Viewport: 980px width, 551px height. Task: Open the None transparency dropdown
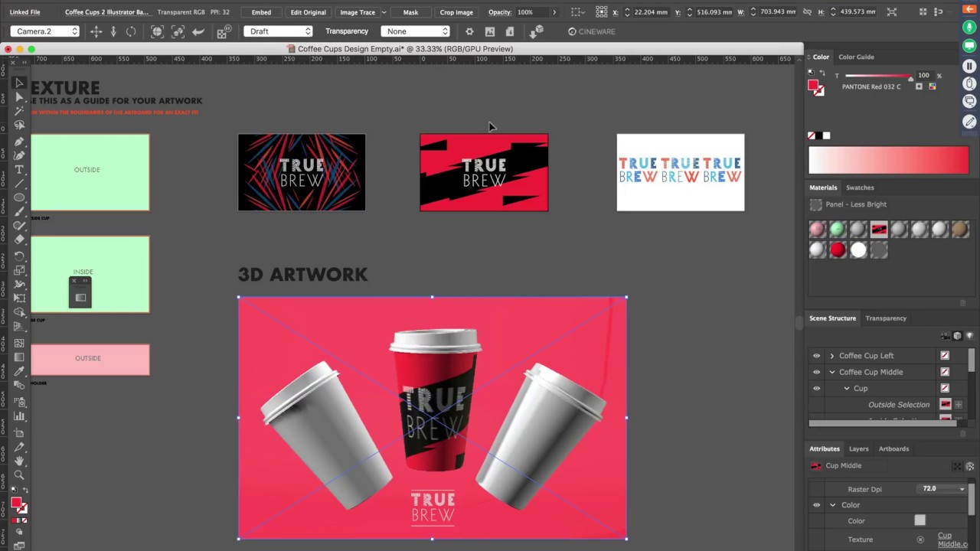pos(416,31)
